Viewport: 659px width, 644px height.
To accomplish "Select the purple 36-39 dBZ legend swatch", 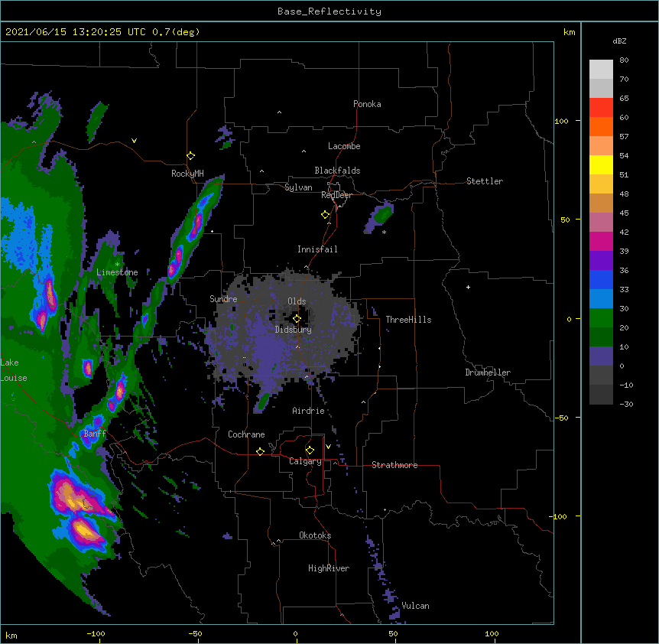I will (601, 261).
